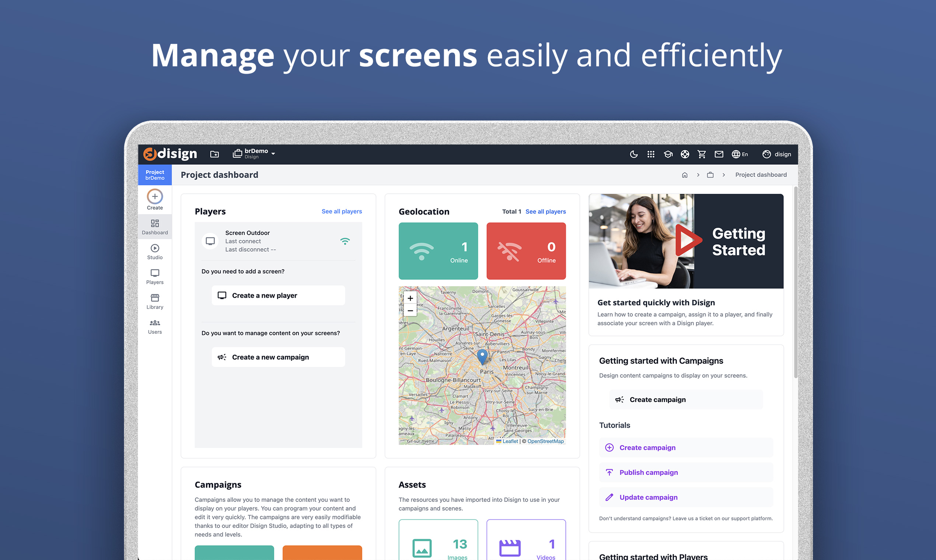The image size is (936, 560).
Task: Click the home breadcrumb icon
Action: click(685, 175)
